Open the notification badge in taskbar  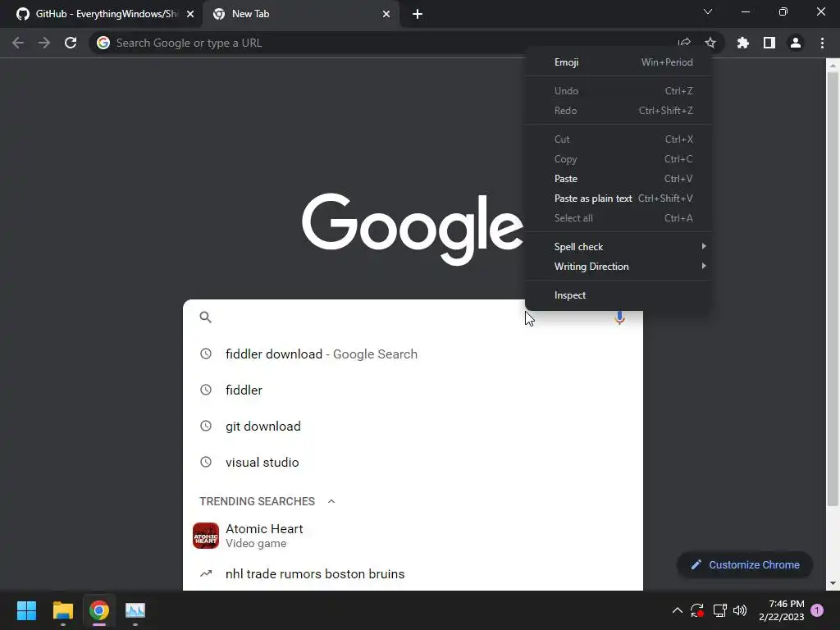(x=817, y=610)
